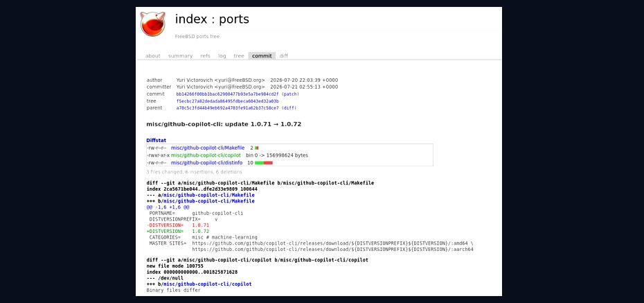Click the CATEGORIES= misc line
Screen dimensions: 644x303
click(x=203, y=237)
